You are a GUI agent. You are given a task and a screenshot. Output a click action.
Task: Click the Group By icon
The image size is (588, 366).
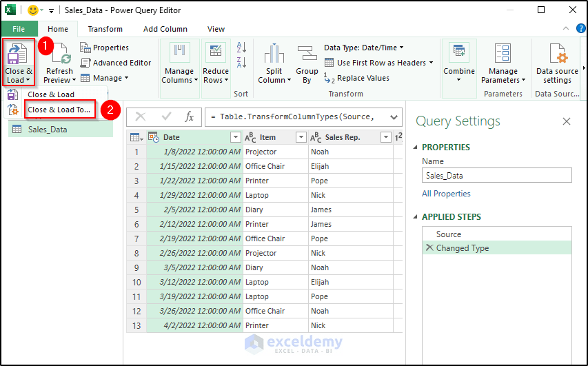(307, 53)
